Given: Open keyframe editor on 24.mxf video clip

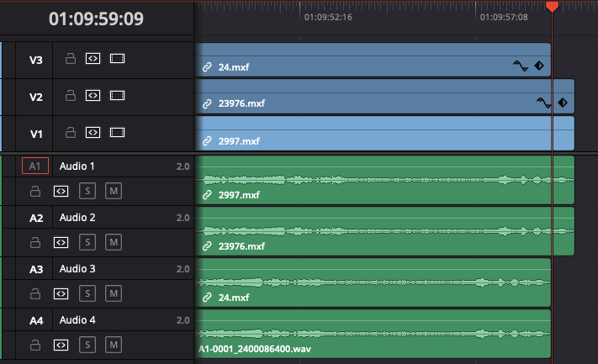Looking at the screenshot, I should click(x=539, y=66).
